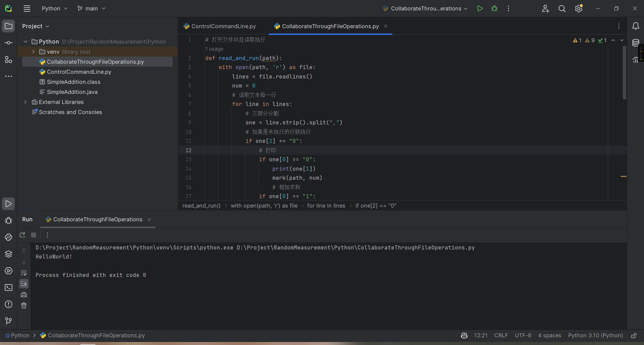Open Project view dropdown
Screen dimensions: 644x345
[36, 26]
